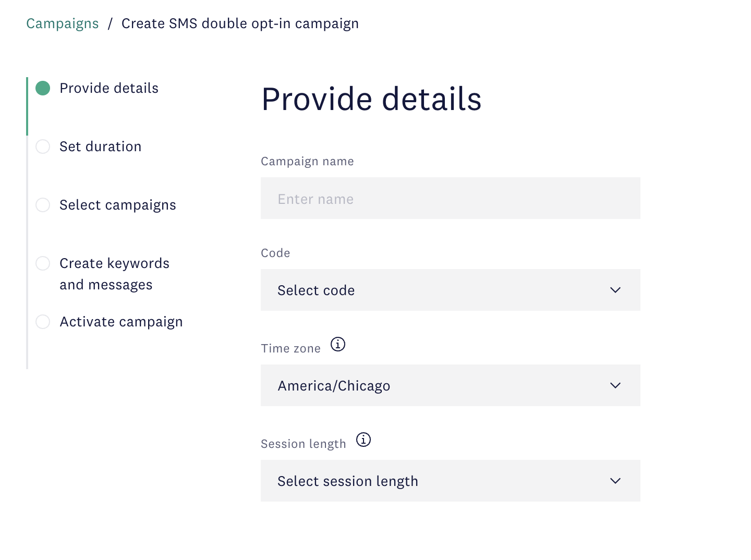Select the Set duration step
751x560 pixels.
(100, 147)
